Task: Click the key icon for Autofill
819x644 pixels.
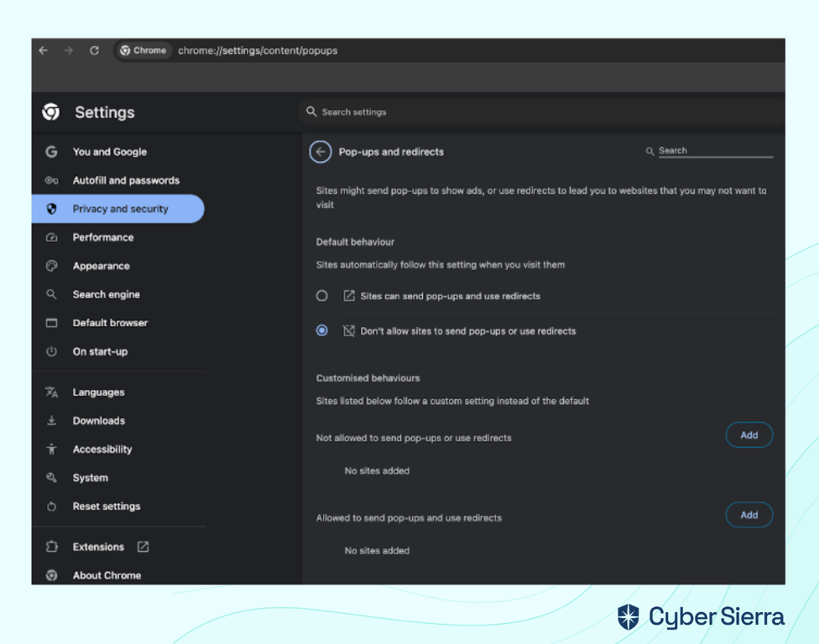Action: 51,180
